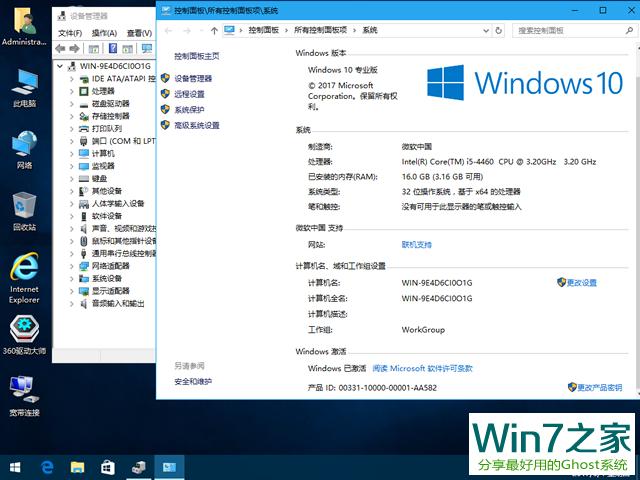Select the 音频输入和输出 category

[x=118, y=304]
